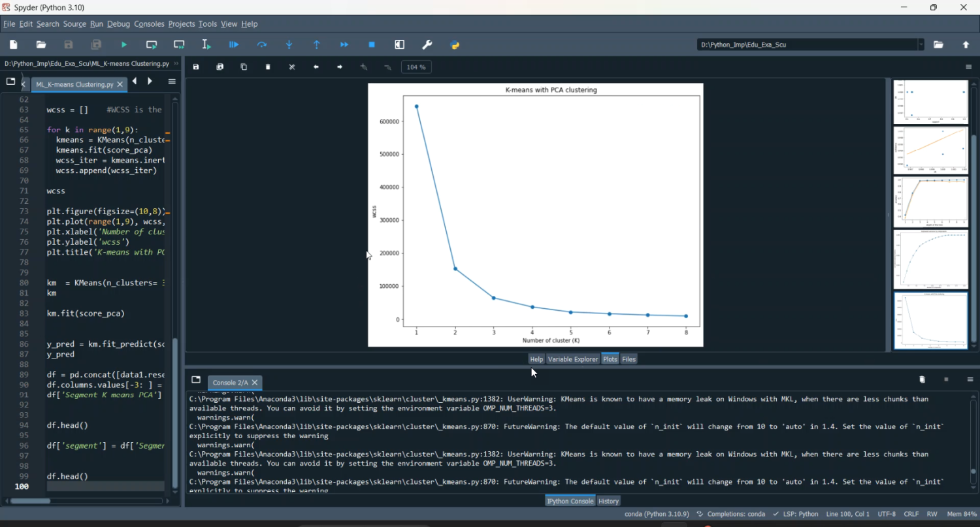Image resolution: width=980 pixels, height=527 pixels.
Task: Expand the working directory dropdown
Action: tap(921, 45)
